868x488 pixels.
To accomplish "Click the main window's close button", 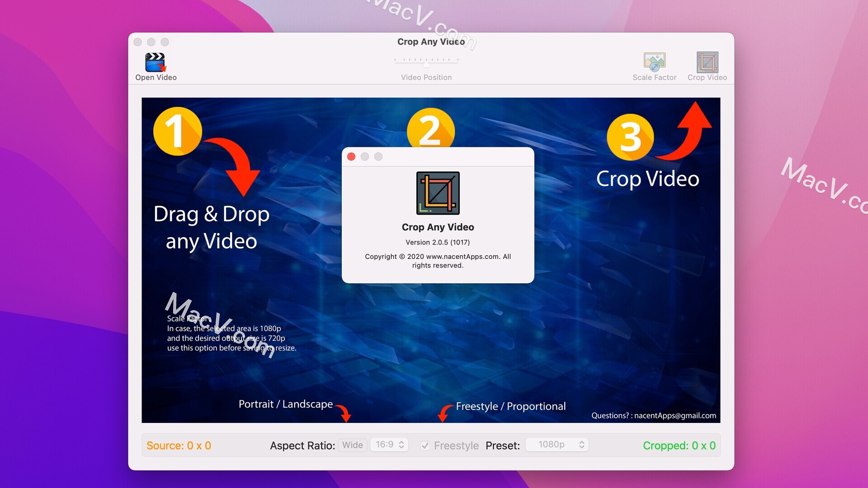I will click(x=138, y=42).
